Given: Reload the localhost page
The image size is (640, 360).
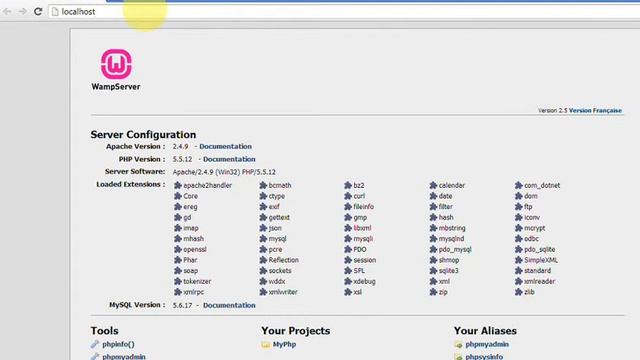Looking at the screenshot, I should pos(38,11).
